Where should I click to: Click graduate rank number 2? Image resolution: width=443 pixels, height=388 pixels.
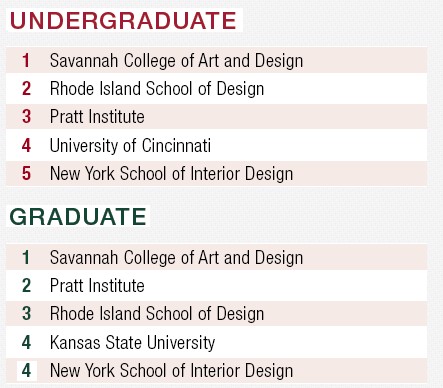(x=26, y=286)
